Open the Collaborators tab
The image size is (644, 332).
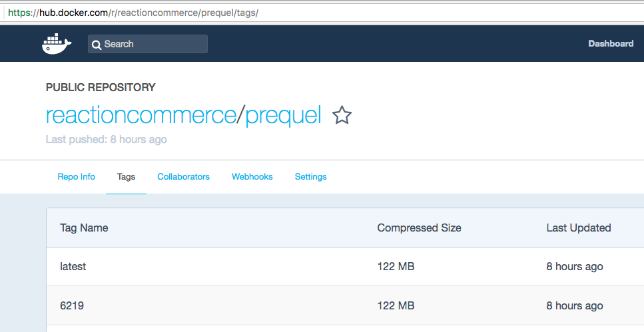tap(184, 176)
